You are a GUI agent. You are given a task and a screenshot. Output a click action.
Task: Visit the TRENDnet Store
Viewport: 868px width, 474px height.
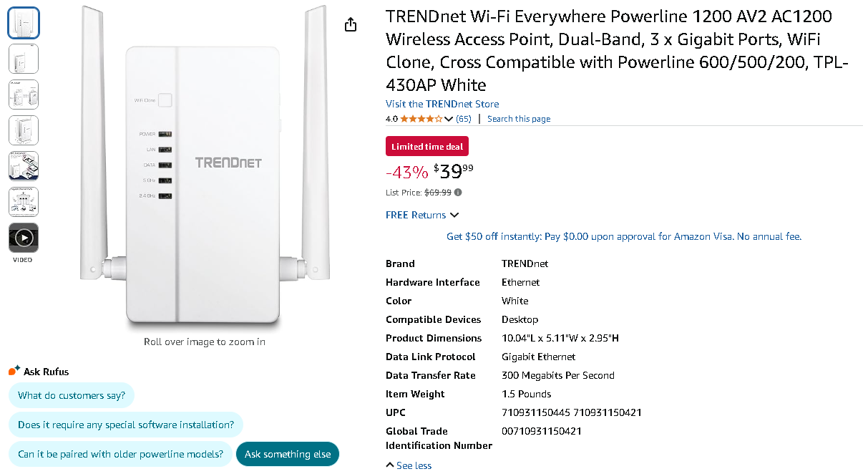442,103
